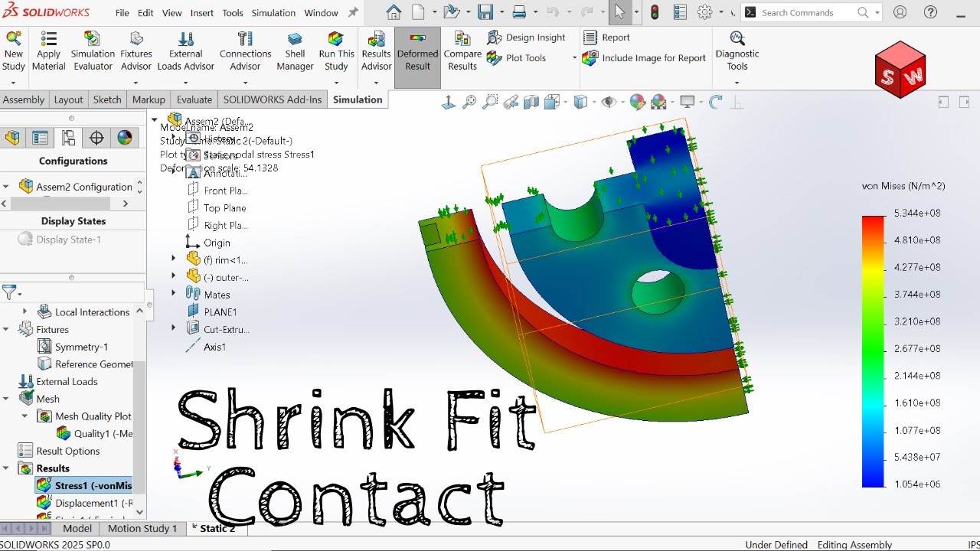
Task: Select Top Plane in flyout tree
Action: (217, 207)
